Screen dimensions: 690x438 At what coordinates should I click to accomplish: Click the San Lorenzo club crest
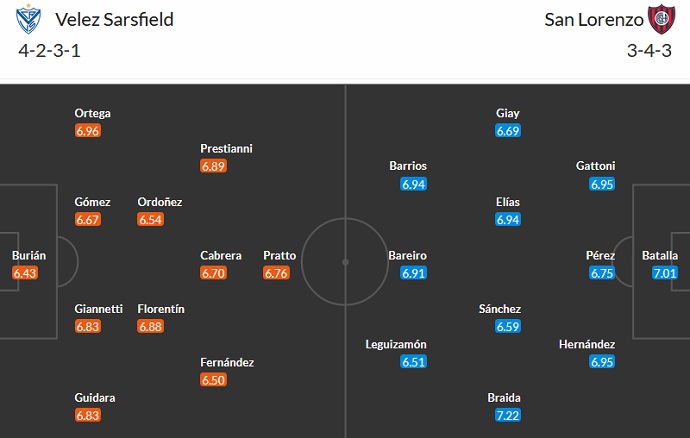[x=660, y=20]
